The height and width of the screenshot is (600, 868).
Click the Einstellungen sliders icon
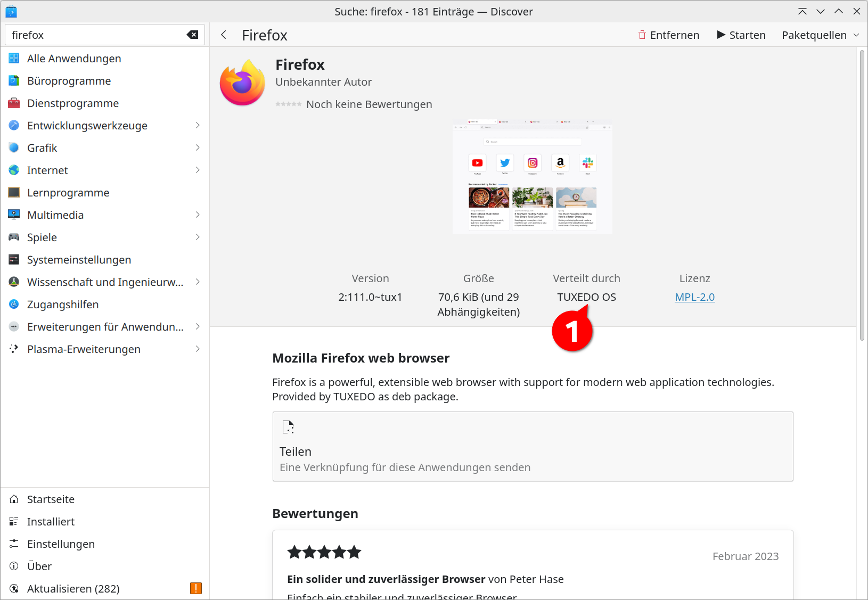pos(14,544)
